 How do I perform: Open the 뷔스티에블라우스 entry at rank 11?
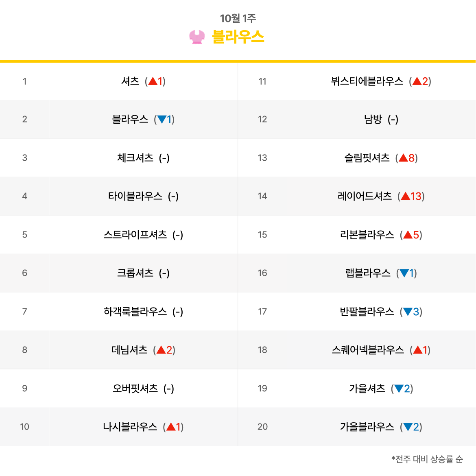[x=367, y=81]
